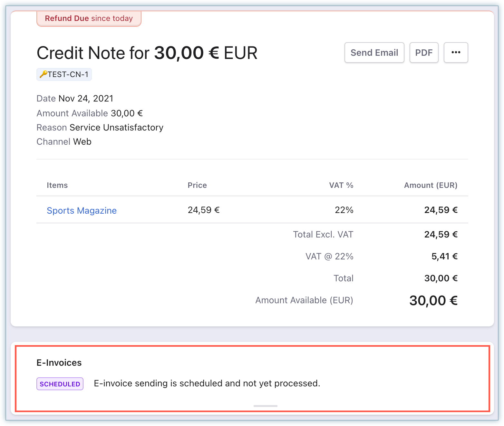Click the Price column header
504x426 pixels.
pos(197,185)
